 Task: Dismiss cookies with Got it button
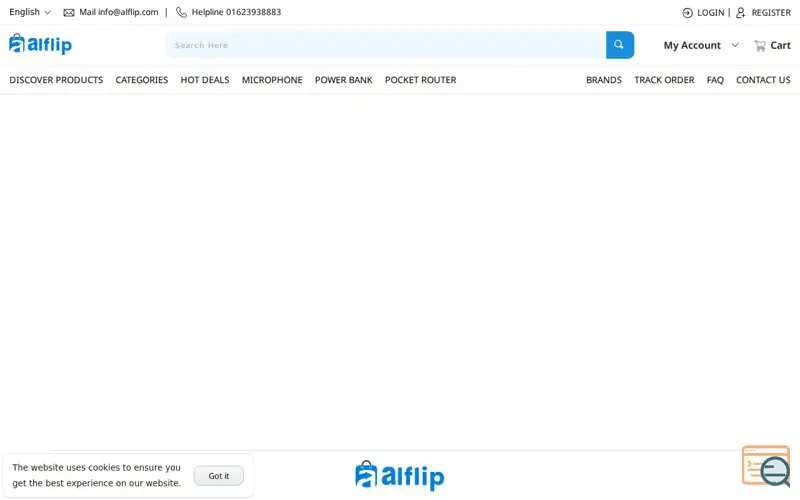point(218,476)
